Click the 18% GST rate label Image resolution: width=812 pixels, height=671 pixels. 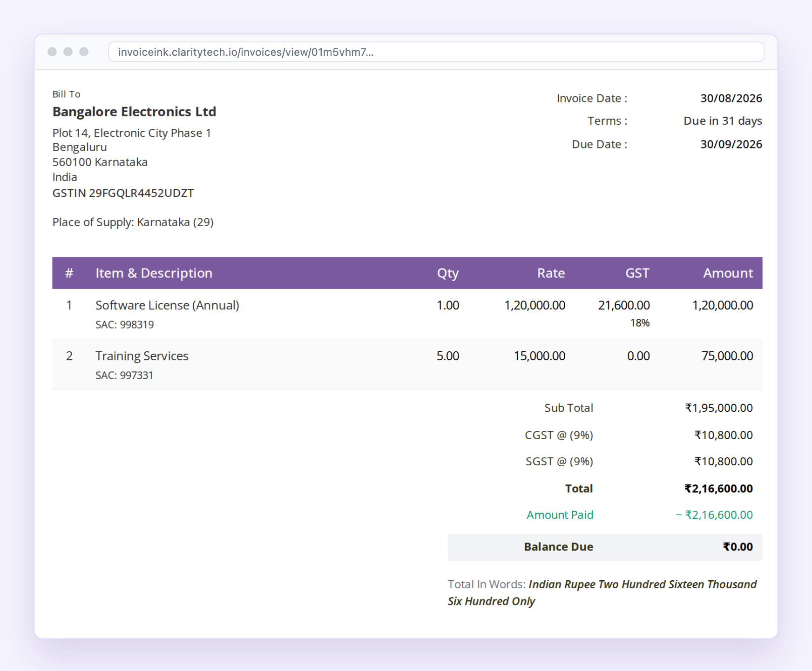pyautogui.click(x=640, y=323)
